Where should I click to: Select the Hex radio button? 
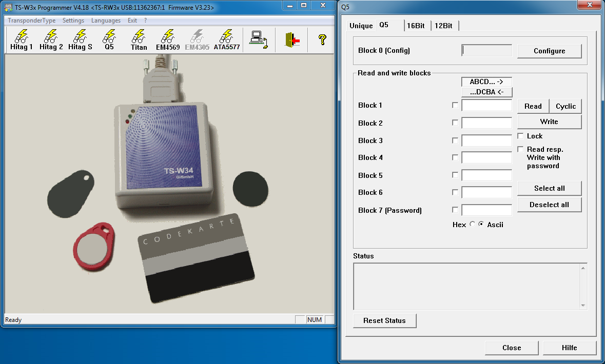point(473,225)
